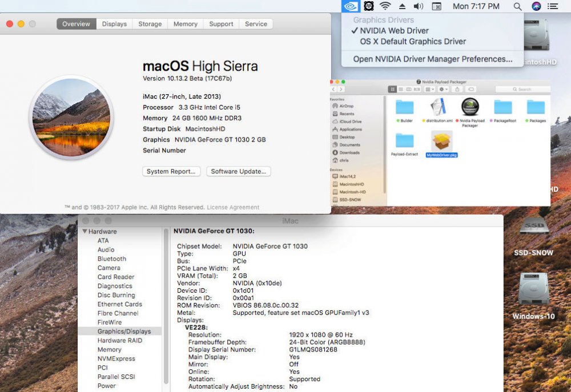Click the keyboard viewer menu bar icon

[x=436, y=6]
